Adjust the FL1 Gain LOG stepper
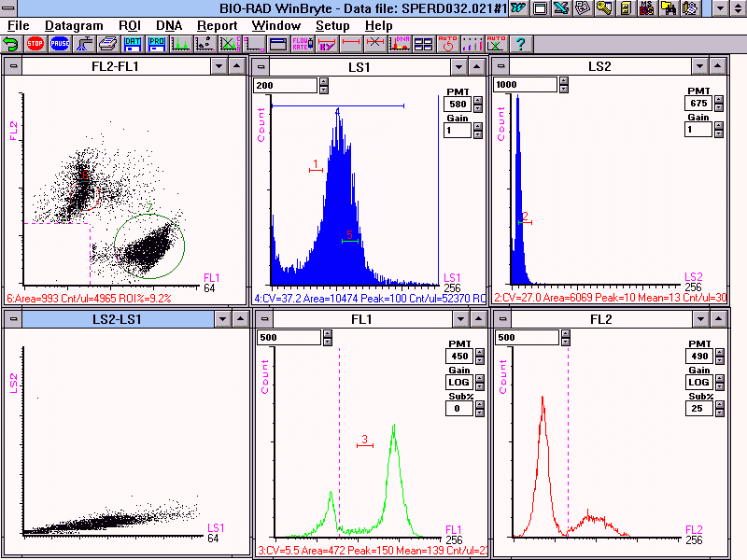 coord(480,383)
